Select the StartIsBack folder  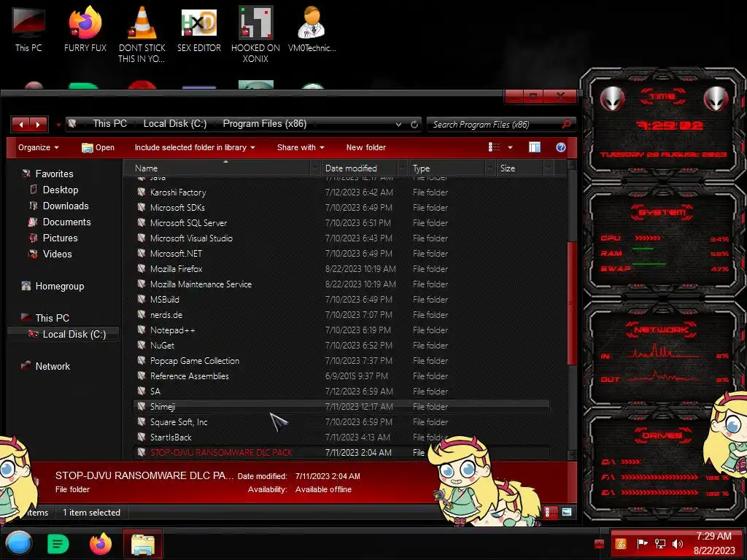171,437
